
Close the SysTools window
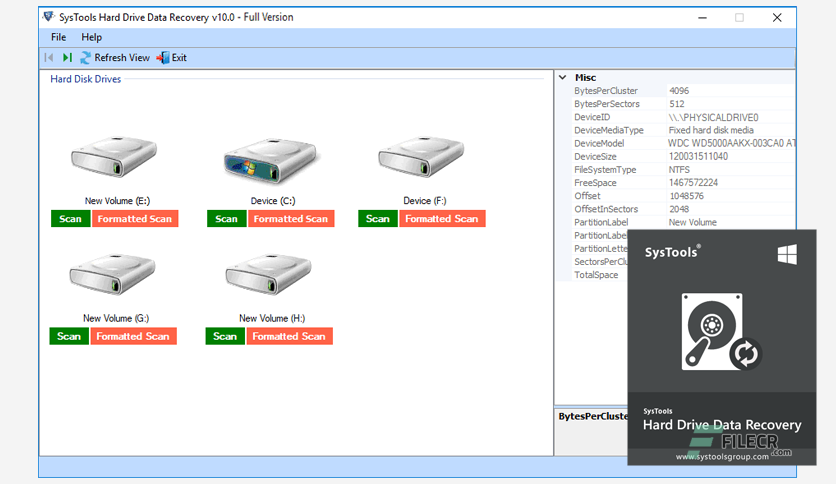tap(777, 18)
